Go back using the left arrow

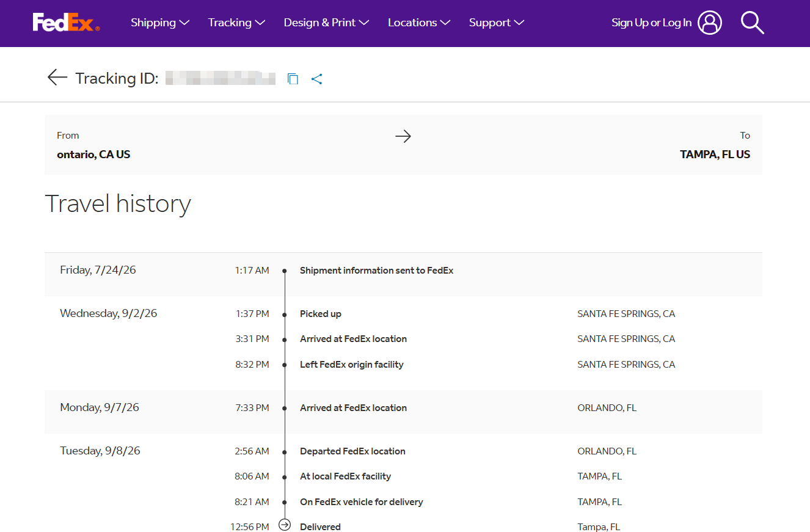[57, 78]
